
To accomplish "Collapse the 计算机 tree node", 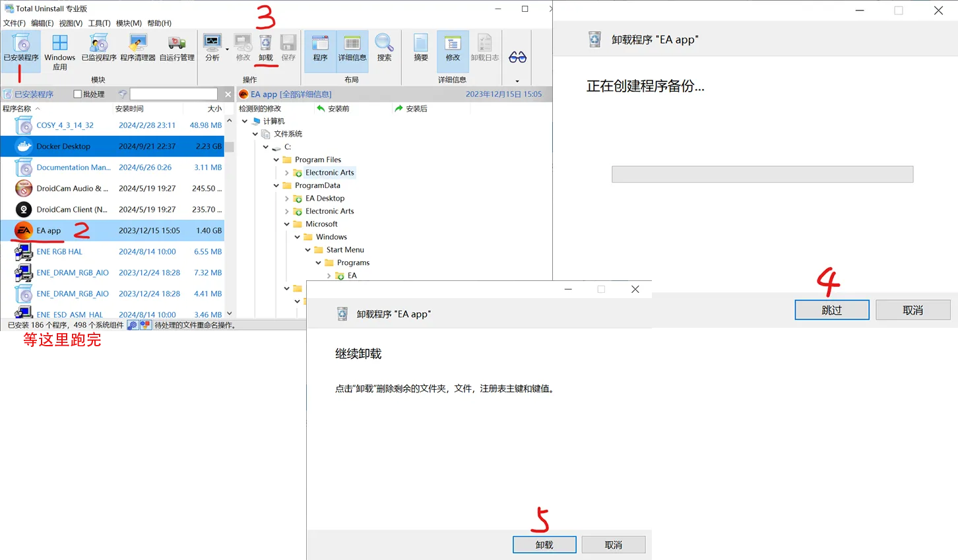I will coord(245,121).
